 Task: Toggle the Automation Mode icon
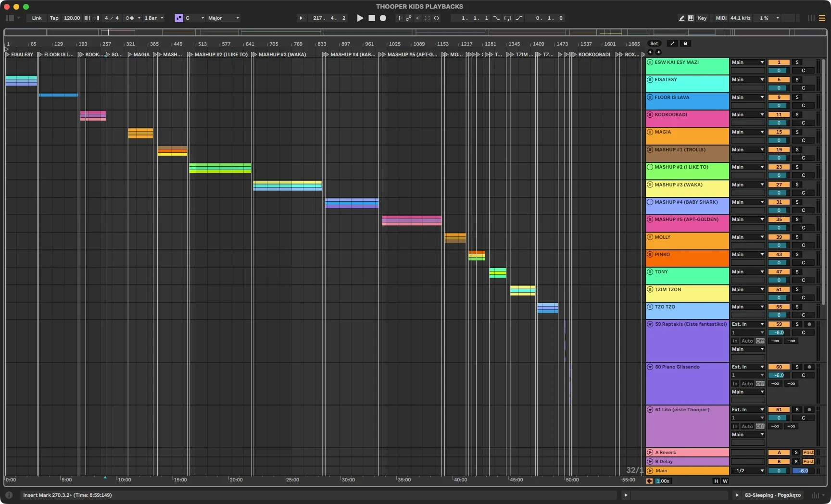(672, 44)
